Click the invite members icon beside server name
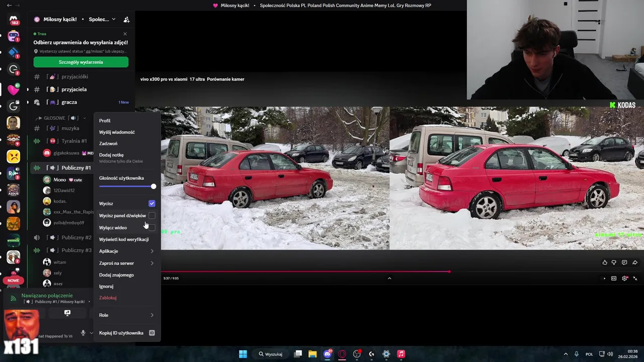The image size is (644, 362). (126, 20)
